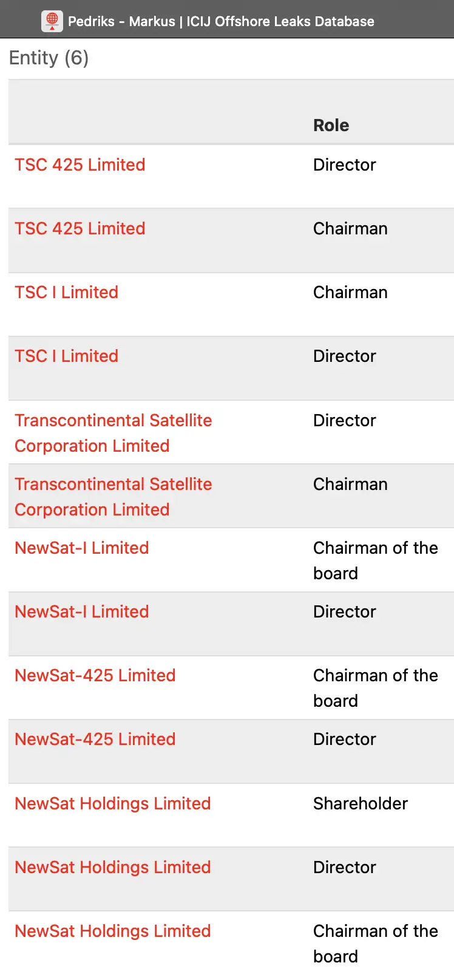The width and height of the screenshot is (454, 980).
Task: Open TSC I Limited in the Chairman row
Action: tap(67, 293)
